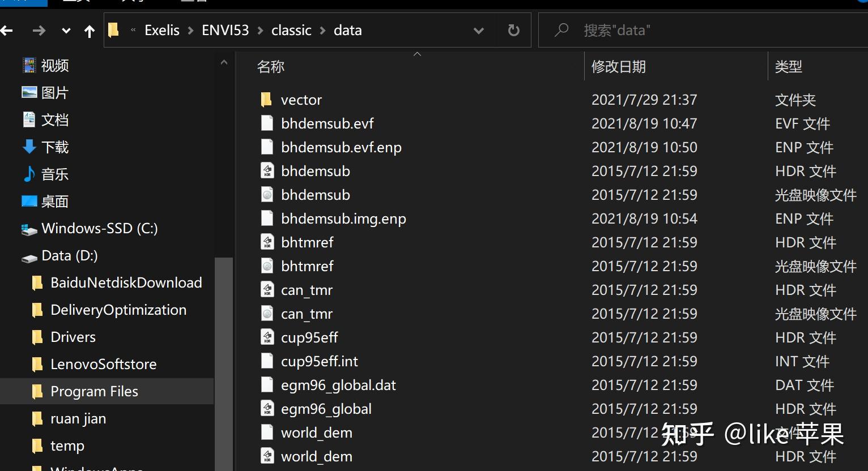Click the overflow chevrons before Exelis in the path
Viewport: 868px width, 471px height.
[x=133, y=31]
